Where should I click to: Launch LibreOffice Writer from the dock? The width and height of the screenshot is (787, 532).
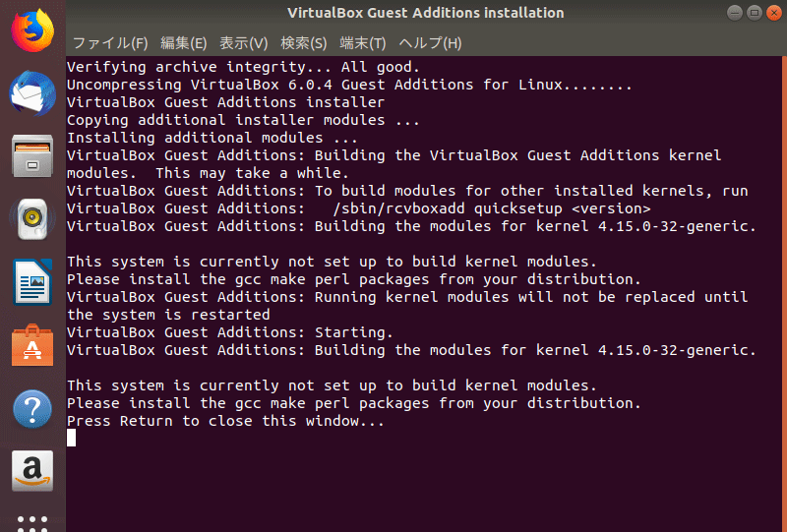pos(32,282)
